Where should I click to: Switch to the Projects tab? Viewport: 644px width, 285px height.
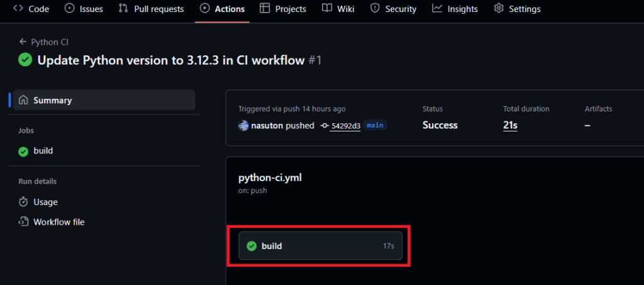[282, 9]
